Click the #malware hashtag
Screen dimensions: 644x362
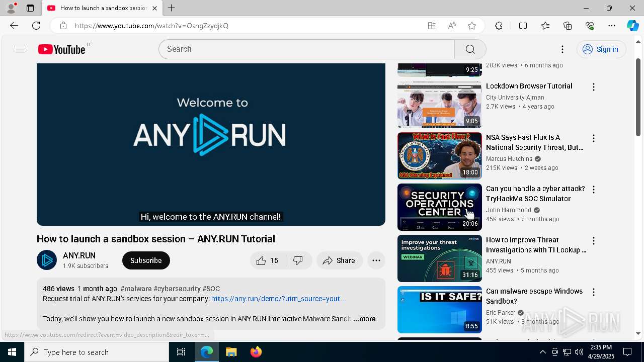point(136,289)
